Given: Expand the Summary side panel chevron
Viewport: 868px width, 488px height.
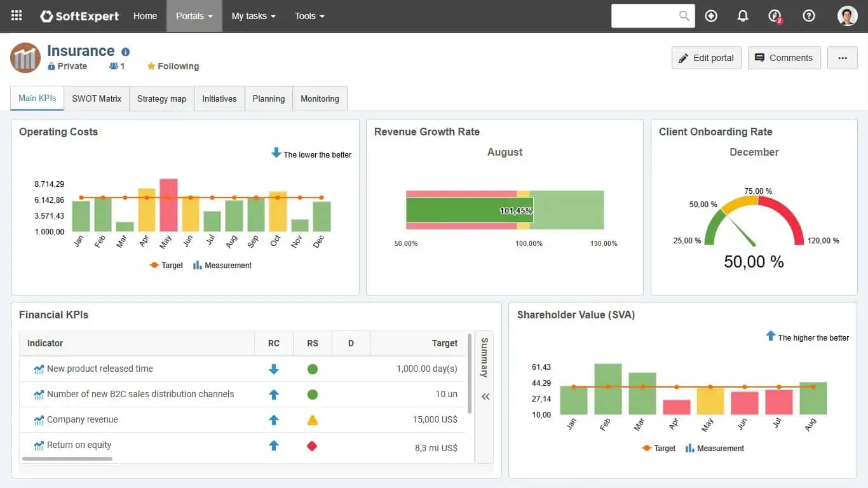Looking at the screenshot, I should pos(485,396).
